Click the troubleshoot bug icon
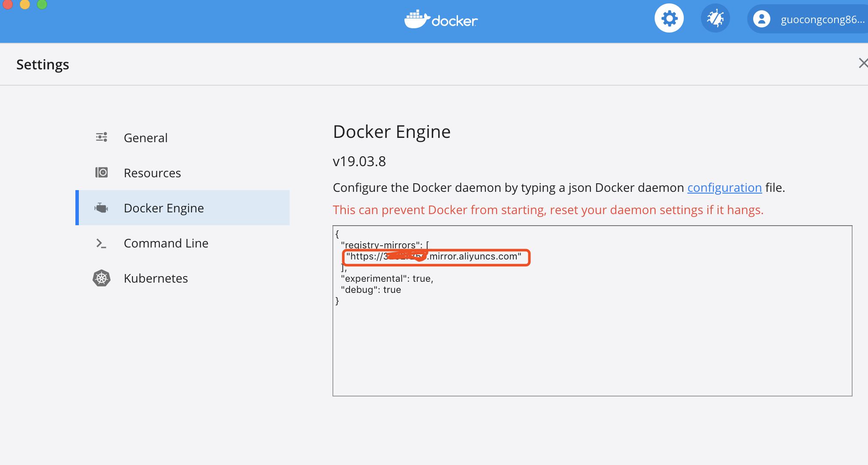 point(715,18)
